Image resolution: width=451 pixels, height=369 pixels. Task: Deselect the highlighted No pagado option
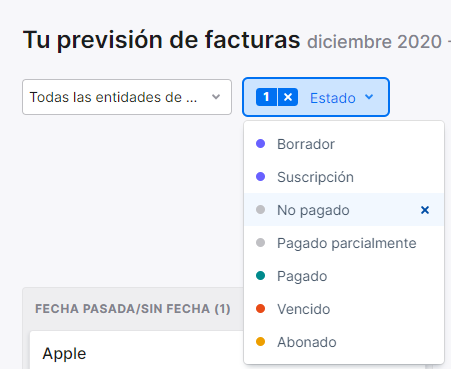click(x=344, y=210)
